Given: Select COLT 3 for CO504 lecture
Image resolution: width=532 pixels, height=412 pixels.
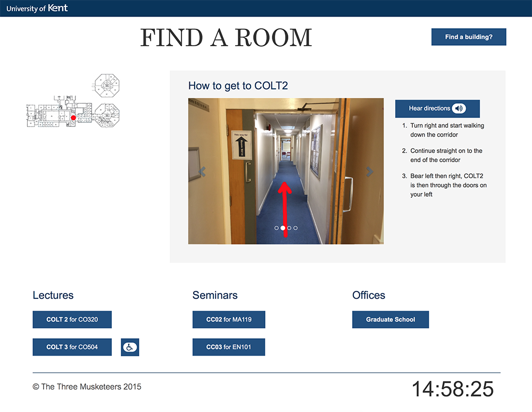Looking at the screenshot, I should click(x=72, y=347).
